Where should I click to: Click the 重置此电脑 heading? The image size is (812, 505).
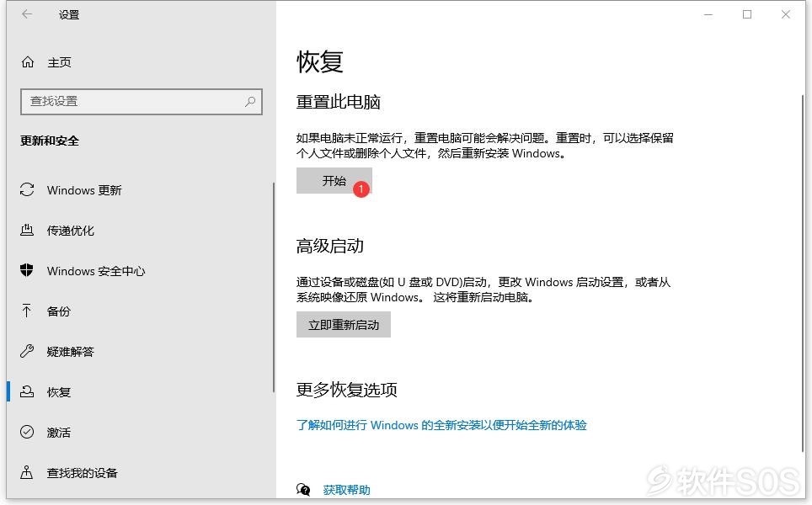click(x=338, y=102)
